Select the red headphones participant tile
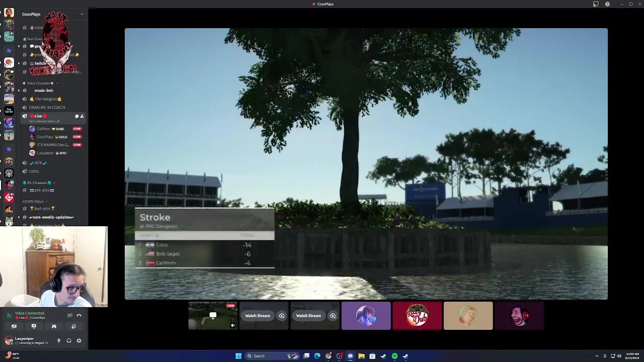The image size is (644, 362). pos(519,316)
